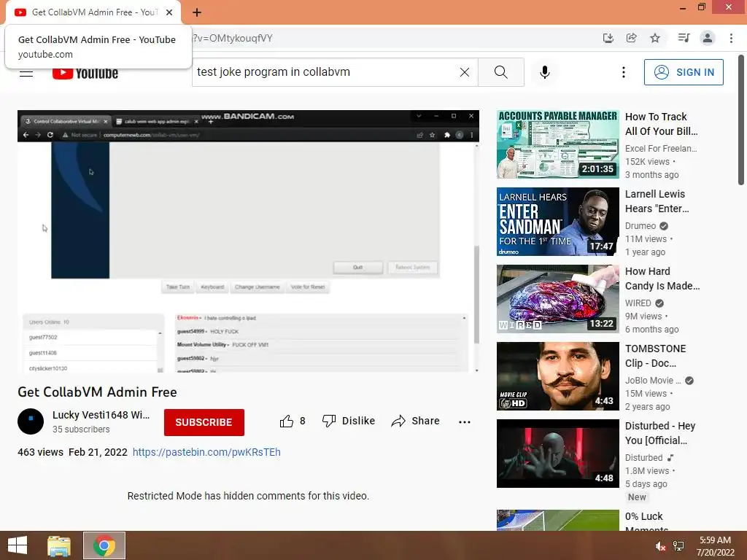747x560 pixels.
Task: Open the Windows Start button
Action: coord(18,545)
